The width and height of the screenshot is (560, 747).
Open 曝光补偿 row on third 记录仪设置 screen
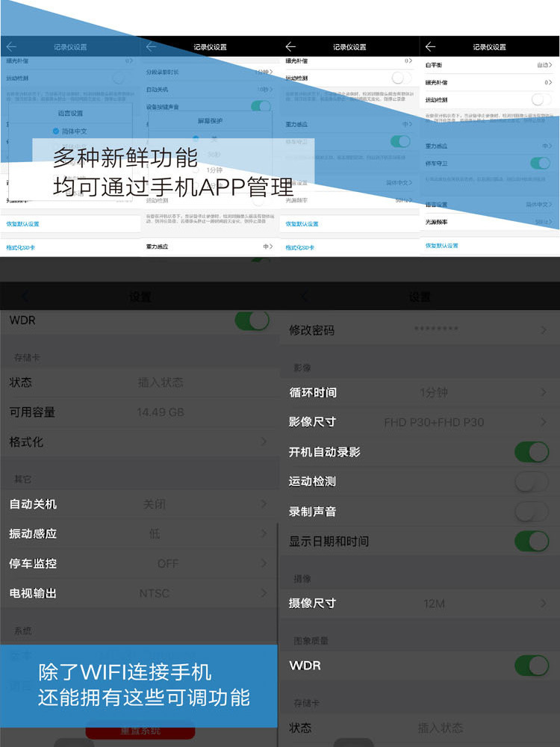[x=349, y=61]
